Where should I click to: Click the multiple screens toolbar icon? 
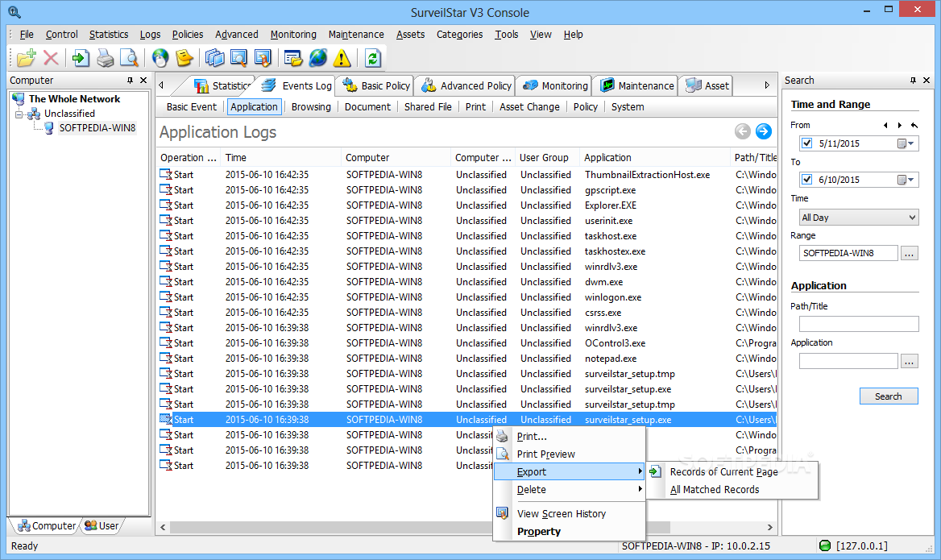tap(215, 58)
